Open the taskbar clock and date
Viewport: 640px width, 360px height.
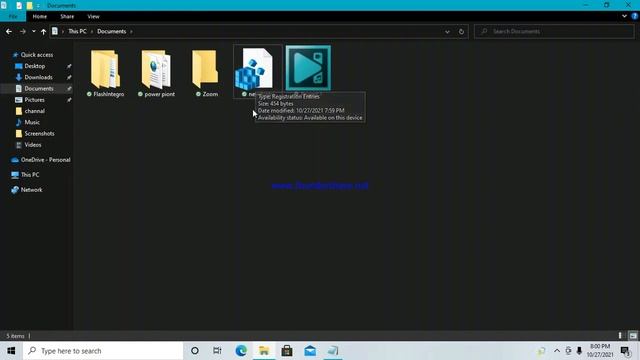600,351
